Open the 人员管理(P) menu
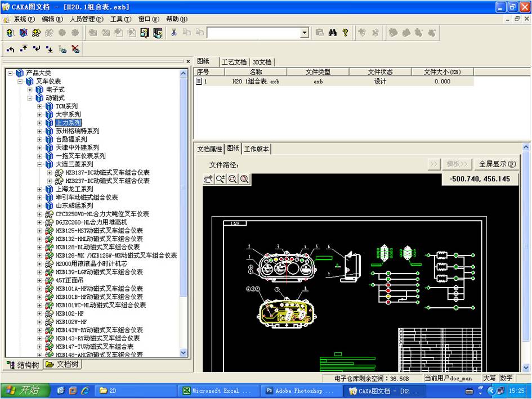The width and height of the screenshot is (532, 399). coord(87,19)
